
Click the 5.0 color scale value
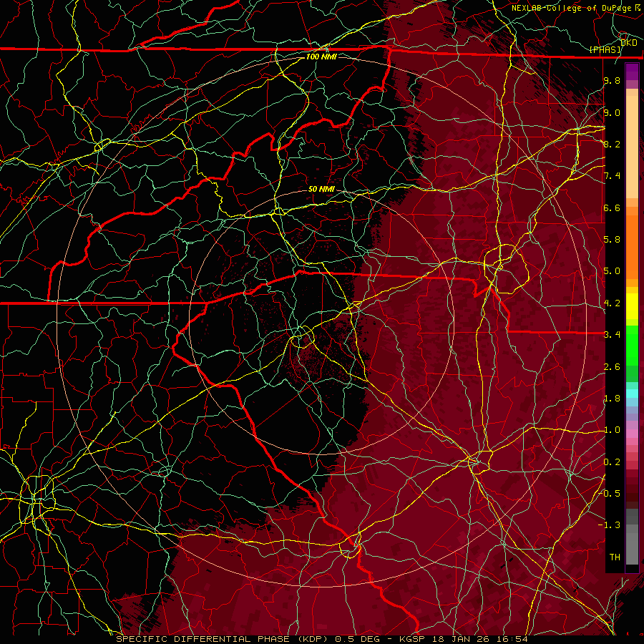click(x=612, y=271)
